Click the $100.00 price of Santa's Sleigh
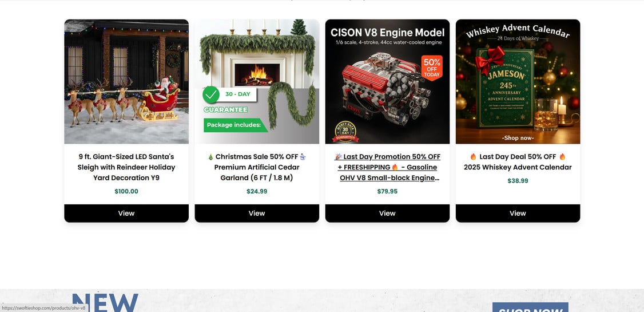 coord(126,191)
